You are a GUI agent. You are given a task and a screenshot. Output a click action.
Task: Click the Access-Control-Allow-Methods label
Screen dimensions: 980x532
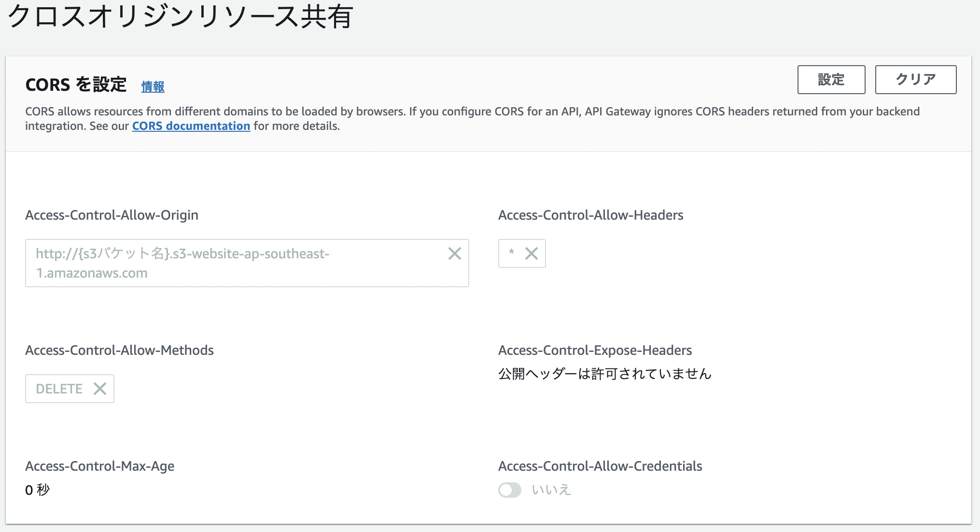pos(119,350)
